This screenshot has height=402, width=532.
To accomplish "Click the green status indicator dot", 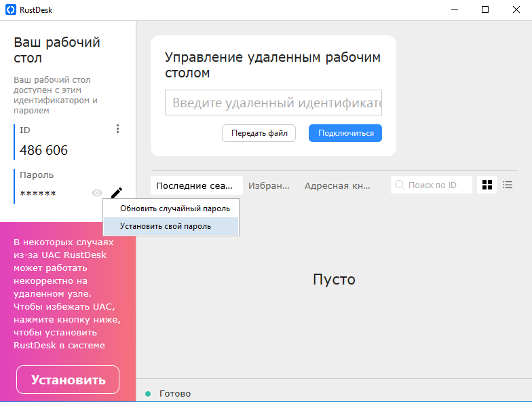I will pos(148,394).
